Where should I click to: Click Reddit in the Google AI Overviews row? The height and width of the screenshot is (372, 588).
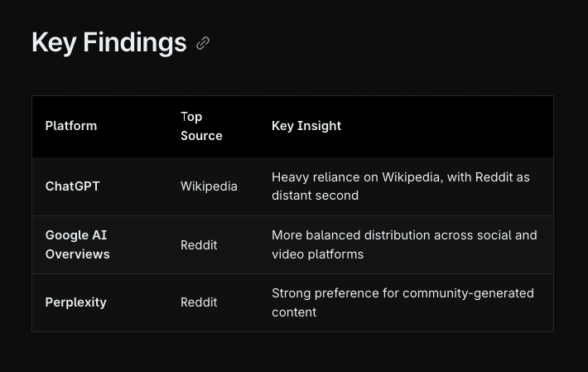pos(199,244)
